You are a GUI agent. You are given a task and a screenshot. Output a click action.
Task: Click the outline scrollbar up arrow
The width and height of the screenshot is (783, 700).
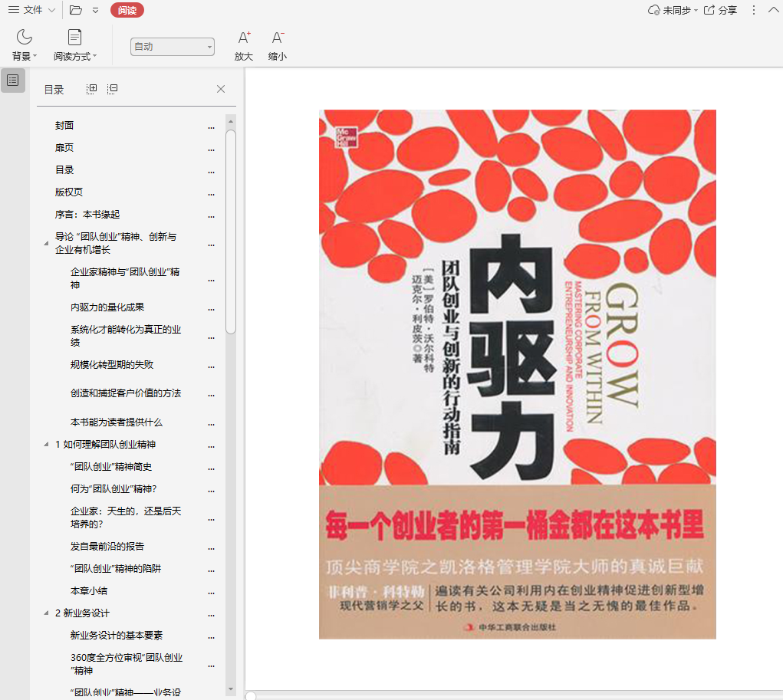point(231,121)
